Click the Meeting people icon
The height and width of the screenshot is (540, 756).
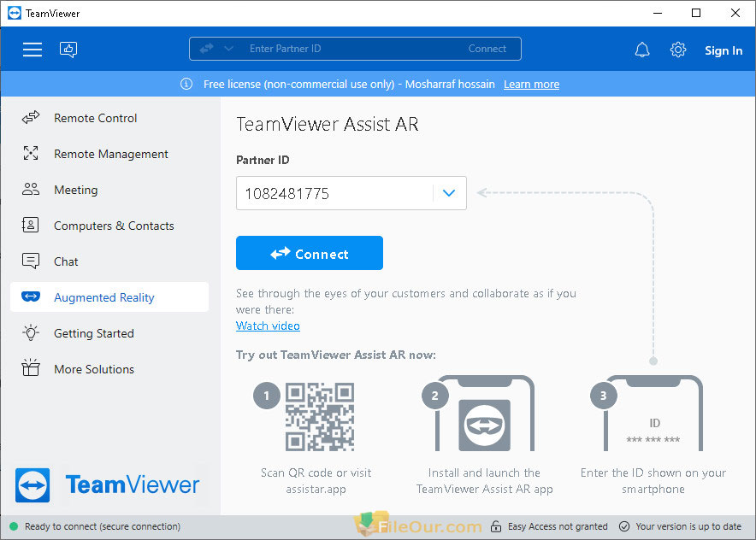(31, 190)
